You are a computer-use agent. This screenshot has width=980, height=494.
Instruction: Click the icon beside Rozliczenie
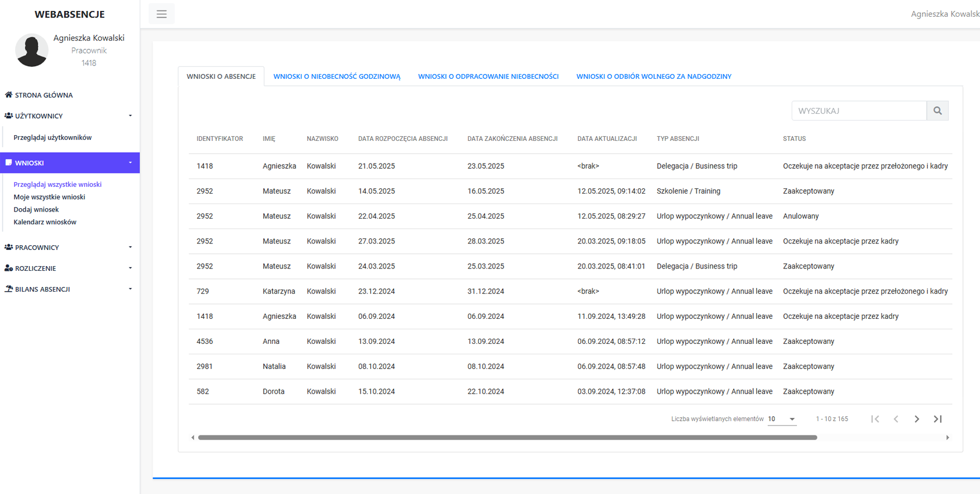[x=9, y=268]
